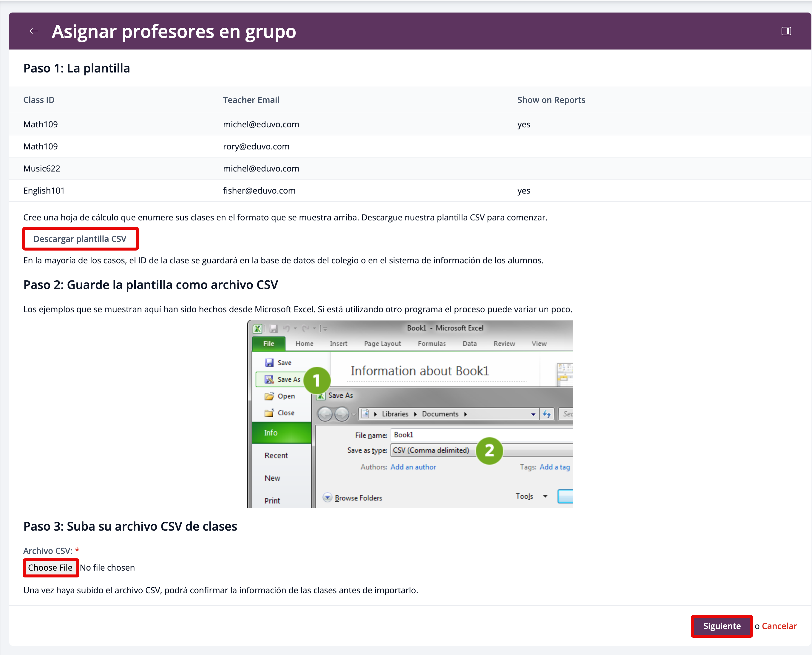Toggle the side panel icon in header
This screenshot has width=812, height=655.
(x=786, y=31)
